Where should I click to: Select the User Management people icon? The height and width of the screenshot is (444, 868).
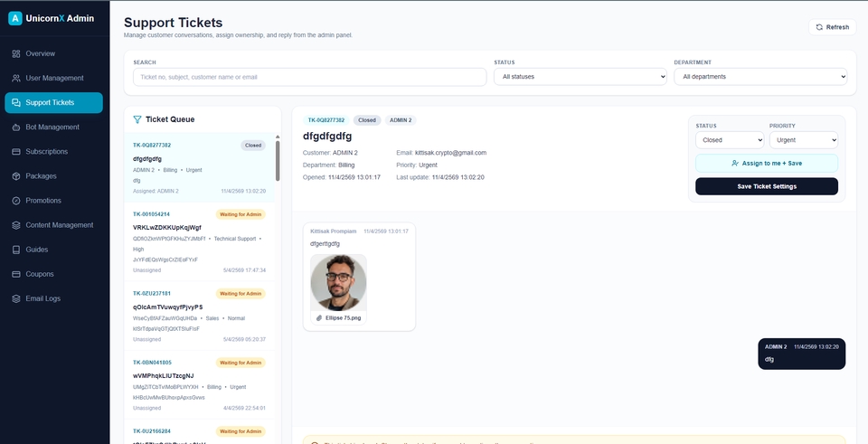16,78
